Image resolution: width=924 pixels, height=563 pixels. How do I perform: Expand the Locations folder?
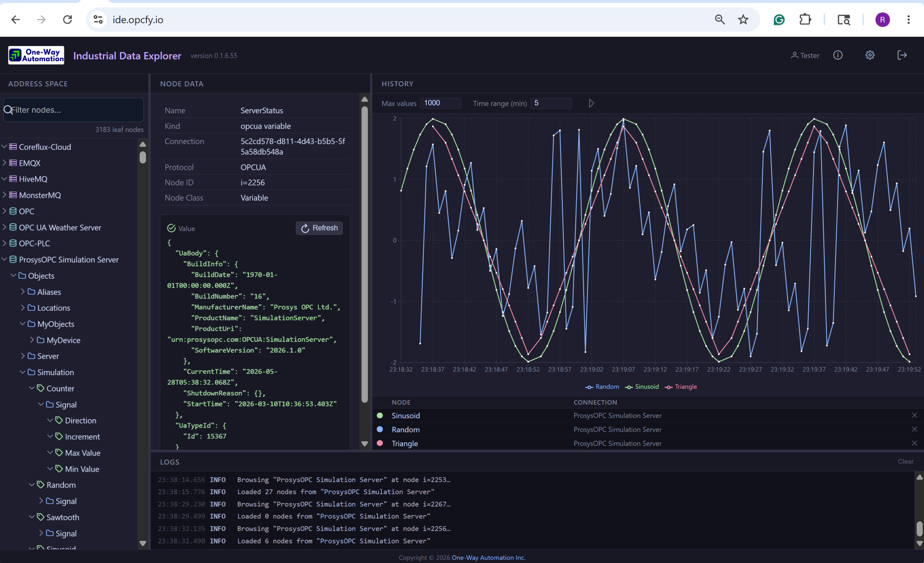(x=23, y=308)
